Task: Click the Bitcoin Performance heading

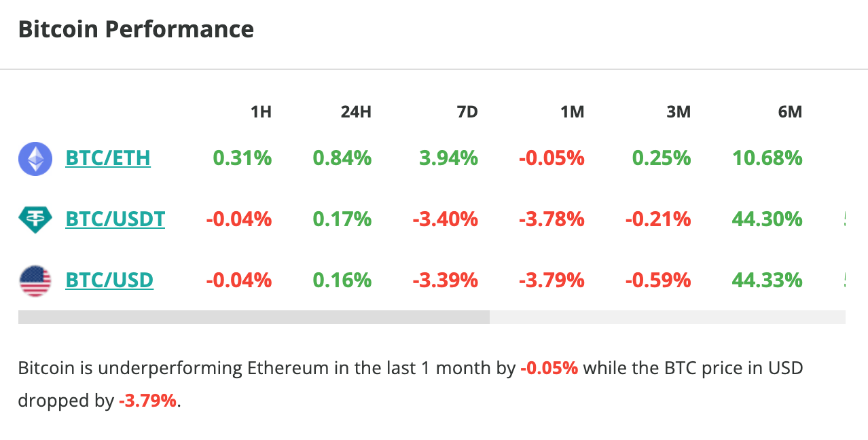Action: click(x=136, y=30)
